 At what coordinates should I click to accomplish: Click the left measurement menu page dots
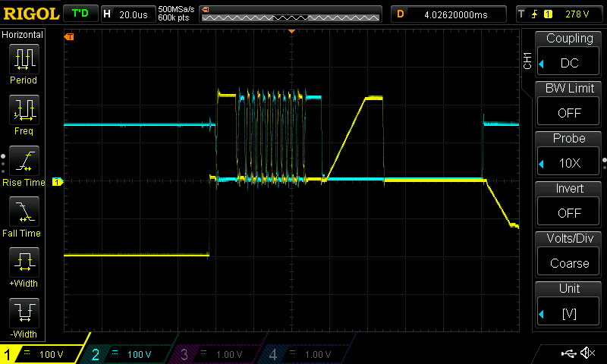[x=3, y=164]
